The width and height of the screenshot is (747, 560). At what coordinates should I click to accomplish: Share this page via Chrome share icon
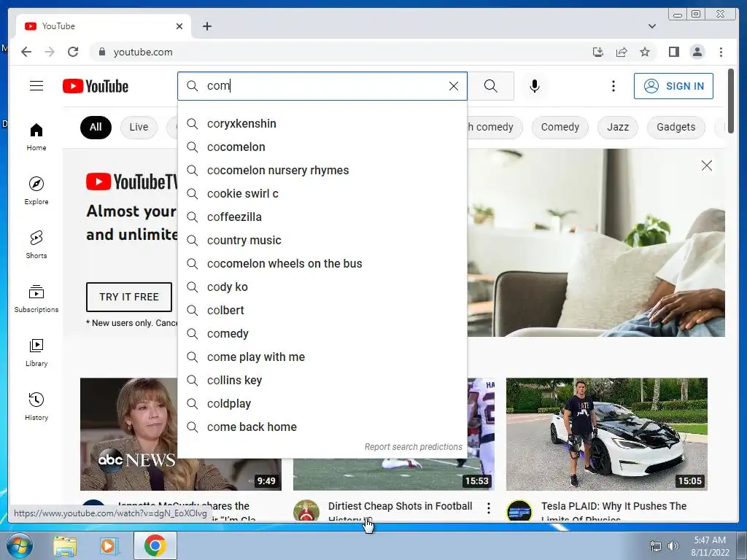pyautogui.click(x=622, y=52)
